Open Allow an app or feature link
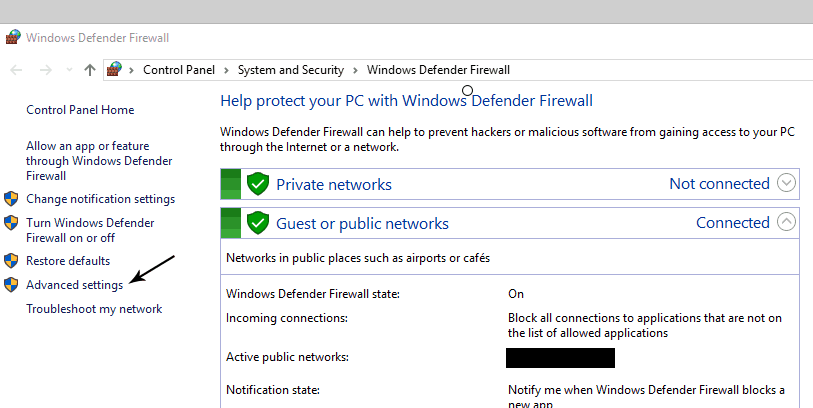The width and height of the screenshot is (813, 408). pyautogui.click(x=99, y=161)
